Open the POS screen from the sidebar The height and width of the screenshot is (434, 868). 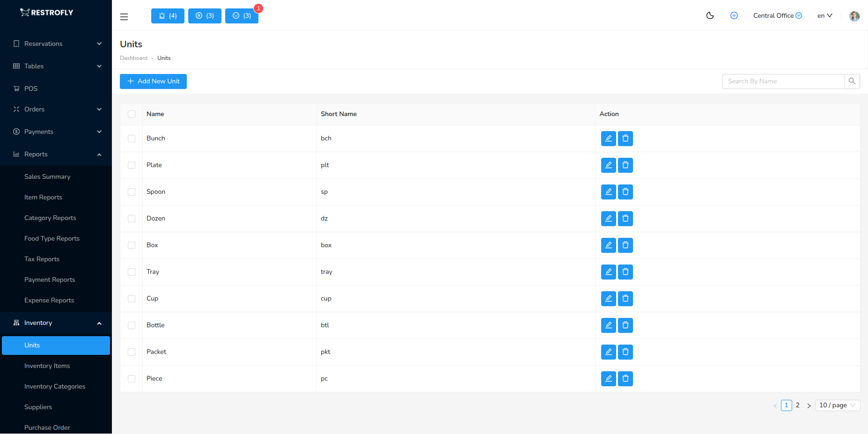31,88
